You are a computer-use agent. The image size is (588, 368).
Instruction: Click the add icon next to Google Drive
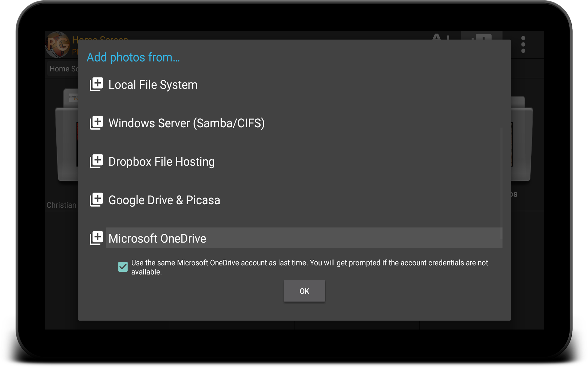pyautogui.click(x=96, y=200)
